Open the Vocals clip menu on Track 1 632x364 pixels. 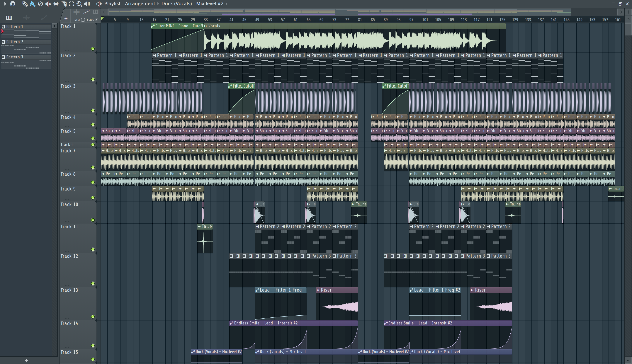206,26
